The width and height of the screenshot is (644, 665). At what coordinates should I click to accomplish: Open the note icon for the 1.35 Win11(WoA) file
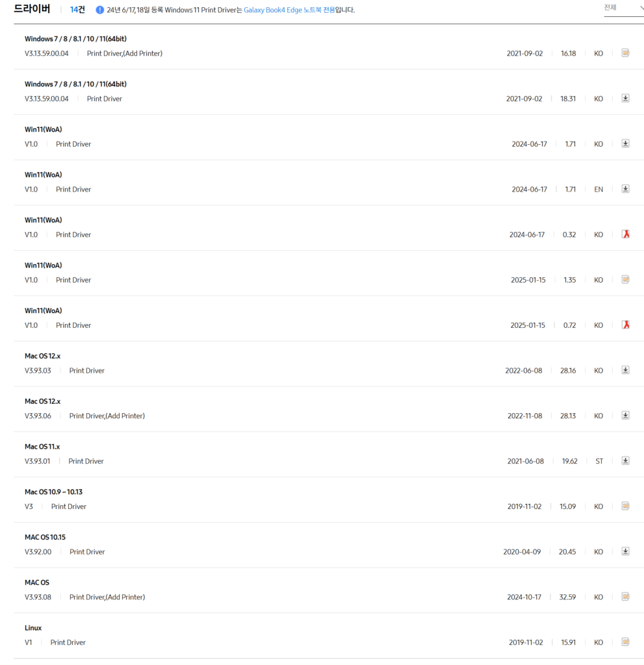(625, 279)
